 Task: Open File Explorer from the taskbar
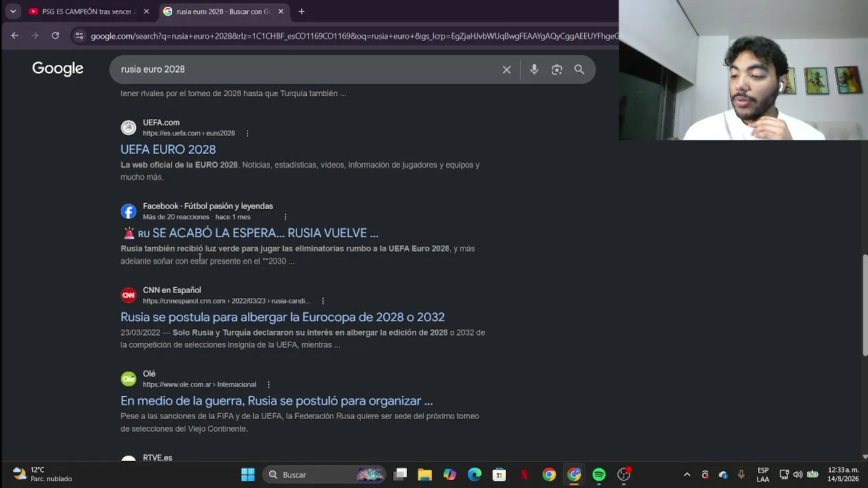click(425, 474)
